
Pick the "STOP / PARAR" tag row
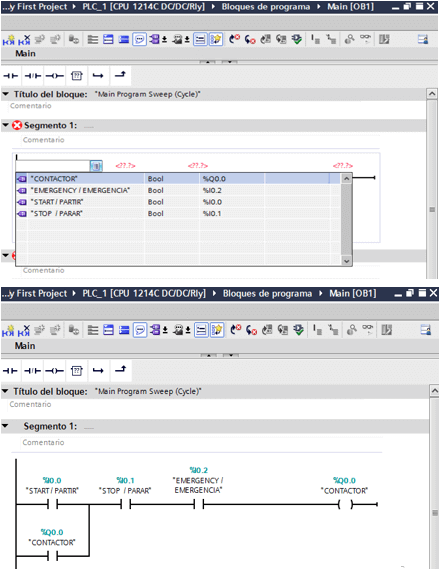tap(178, 213)
